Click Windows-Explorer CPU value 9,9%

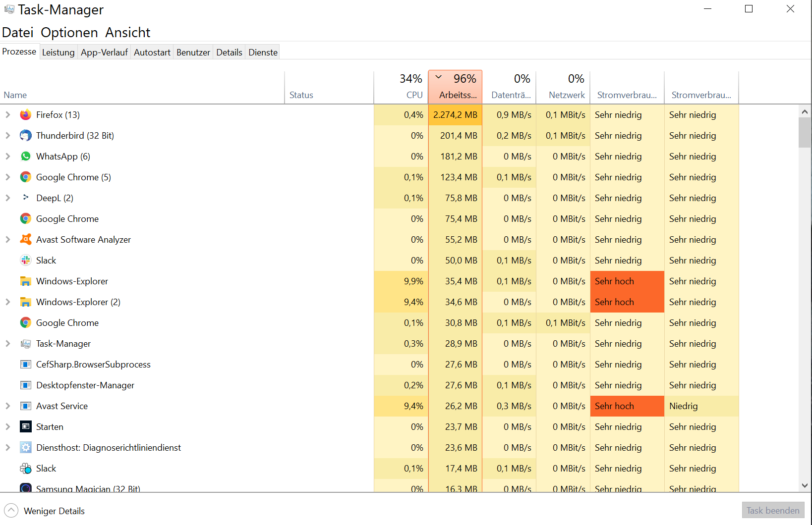pyautogui.click(x=401, y=281)
